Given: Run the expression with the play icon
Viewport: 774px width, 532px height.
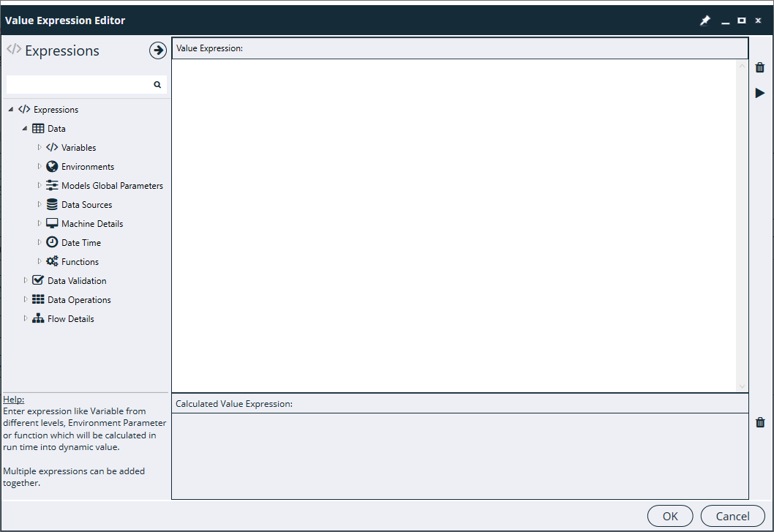Looking at the screenshot, I should pyautogui.click(x=759, y=93).
